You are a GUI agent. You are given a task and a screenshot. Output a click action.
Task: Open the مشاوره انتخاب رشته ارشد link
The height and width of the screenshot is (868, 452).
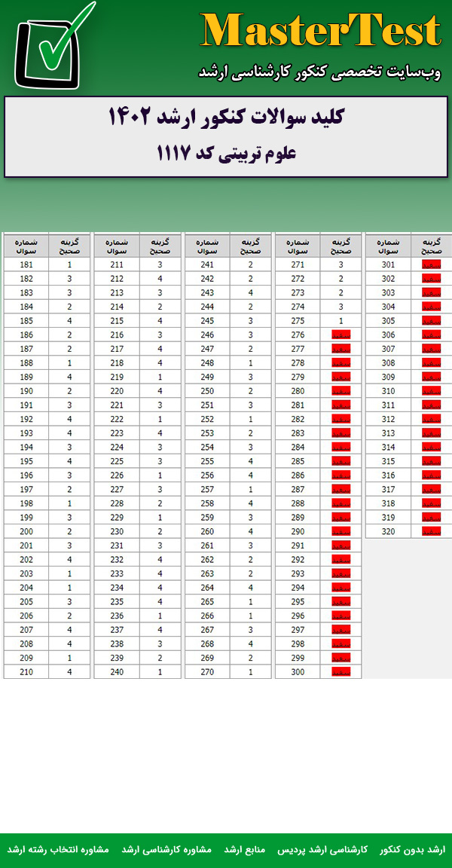pyautogui.click(x=58, y=849)
